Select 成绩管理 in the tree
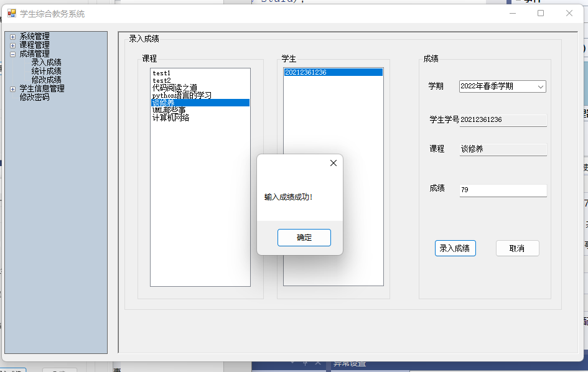 [34, 53]
